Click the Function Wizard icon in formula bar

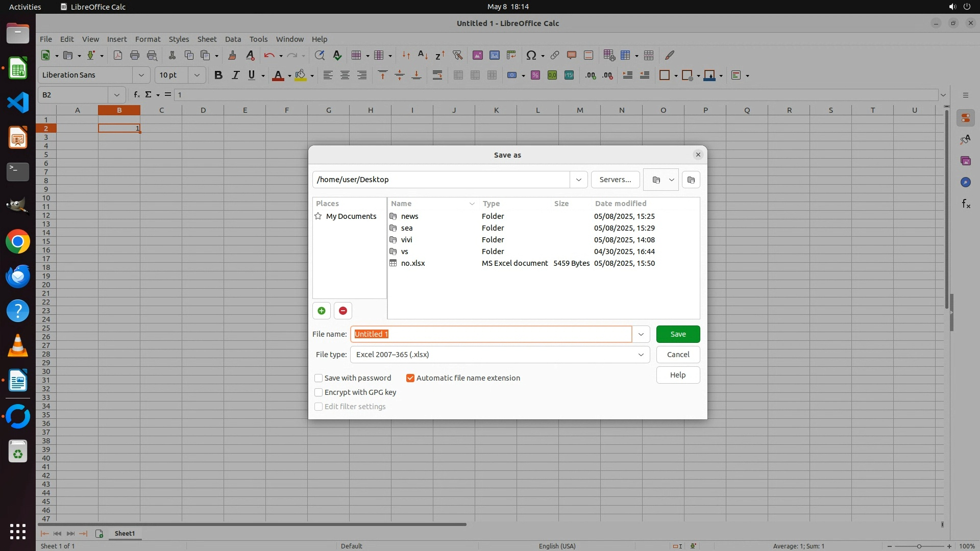pyautogui.click(x=136, y=95)
